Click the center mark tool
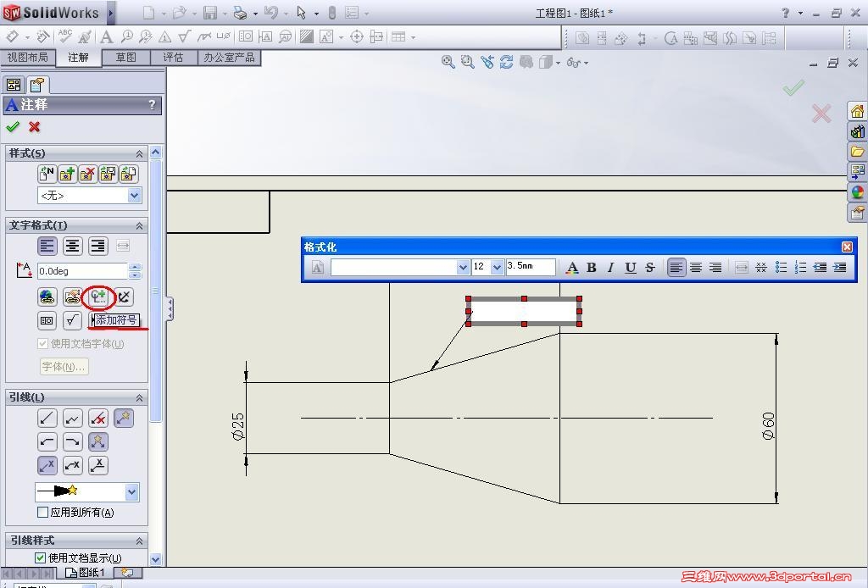Screen dimensions: 868x588 pyautogui.click(x=357, y=37)
